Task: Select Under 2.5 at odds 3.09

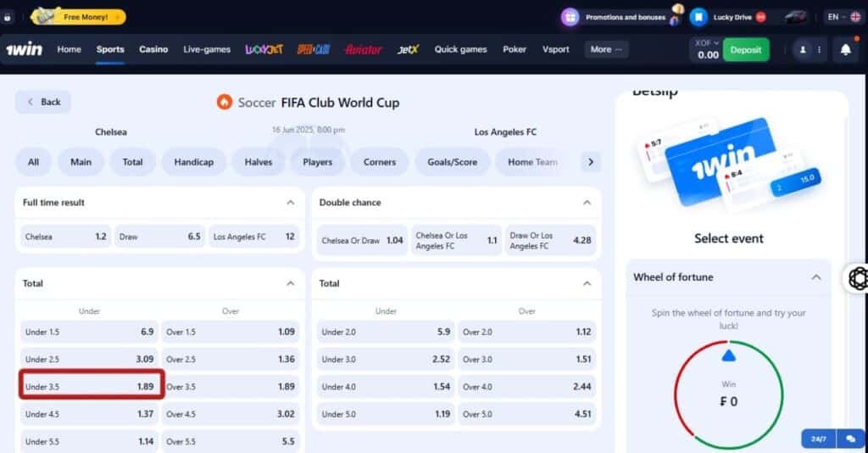Action: 89,359
